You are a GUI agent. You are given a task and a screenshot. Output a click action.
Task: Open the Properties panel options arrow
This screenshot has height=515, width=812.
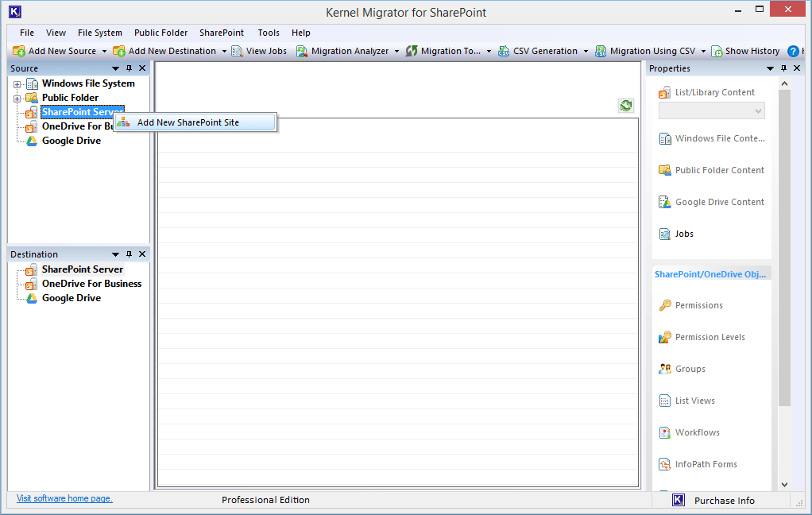(770, 68)
